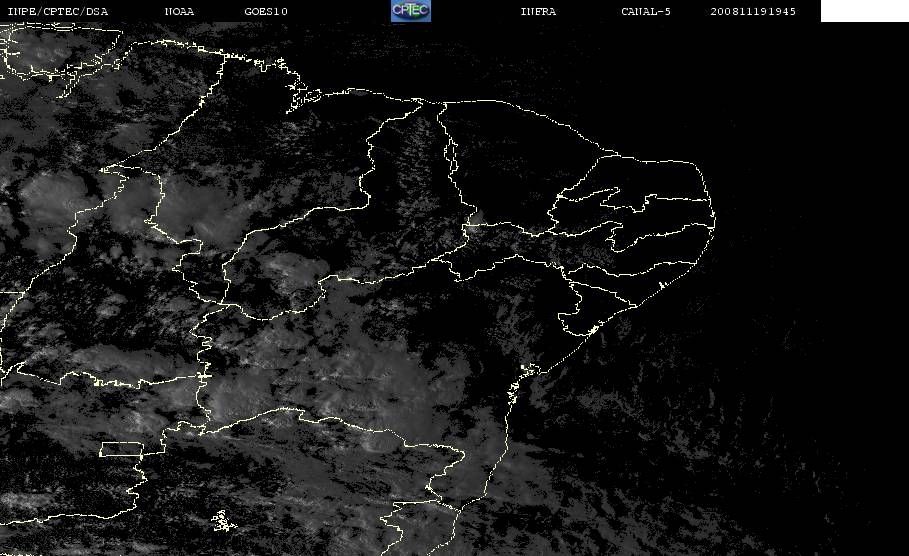
Task: Click the white rectangle beside the timestamp
Action: pyautogui.click(x=864, y=10)
